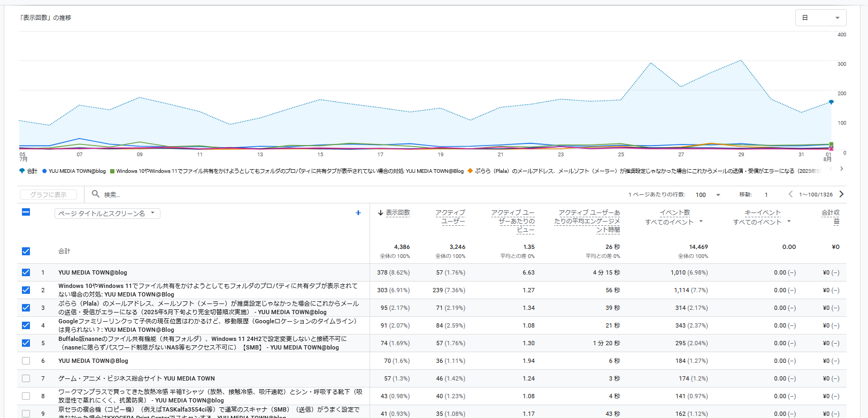Click the 「表示回数」の推移 chart title
868x418 pixels.
45,18
